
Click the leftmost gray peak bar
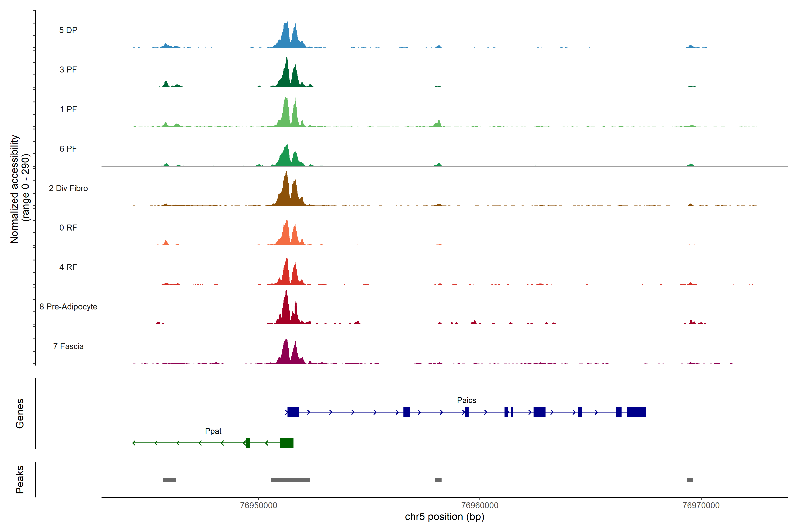(x=169, y=480)
